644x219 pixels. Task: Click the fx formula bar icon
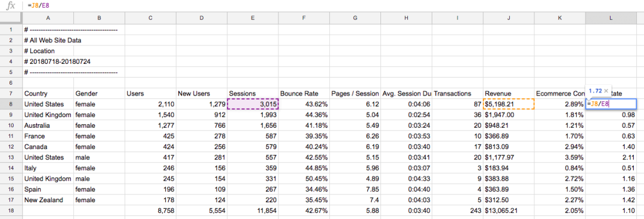(11, 6)
